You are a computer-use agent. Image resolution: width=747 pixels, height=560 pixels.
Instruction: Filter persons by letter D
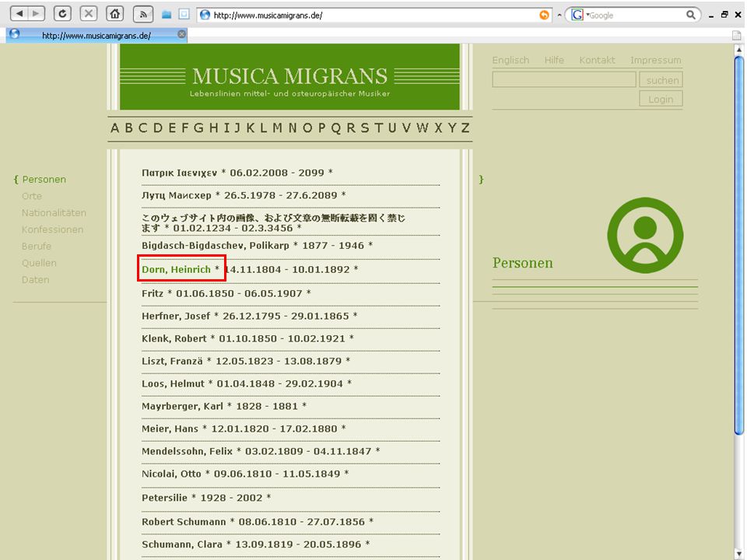coord(158,128)
